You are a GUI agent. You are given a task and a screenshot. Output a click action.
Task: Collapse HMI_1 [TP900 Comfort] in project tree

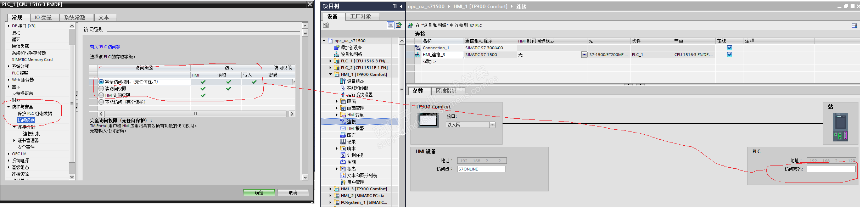click(330, 74)
